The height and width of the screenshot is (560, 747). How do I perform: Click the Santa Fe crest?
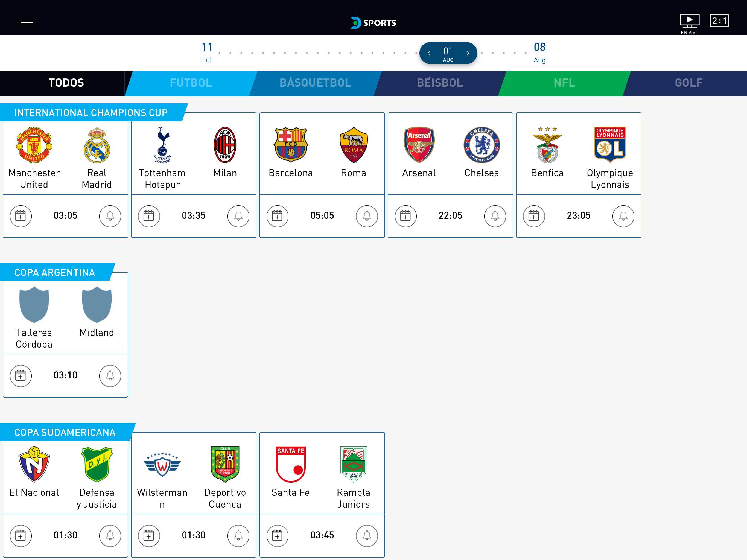[x=291, y=464]
